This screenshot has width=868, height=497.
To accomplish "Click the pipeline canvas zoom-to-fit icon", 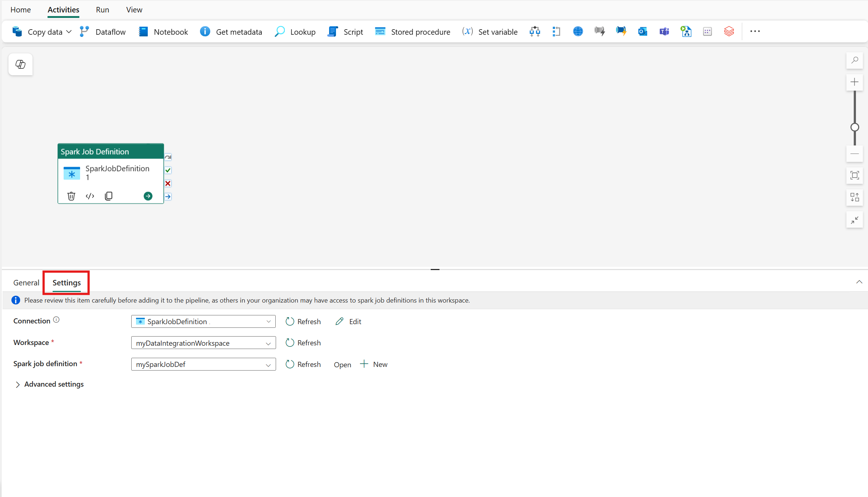I will [x=855, y=175].
